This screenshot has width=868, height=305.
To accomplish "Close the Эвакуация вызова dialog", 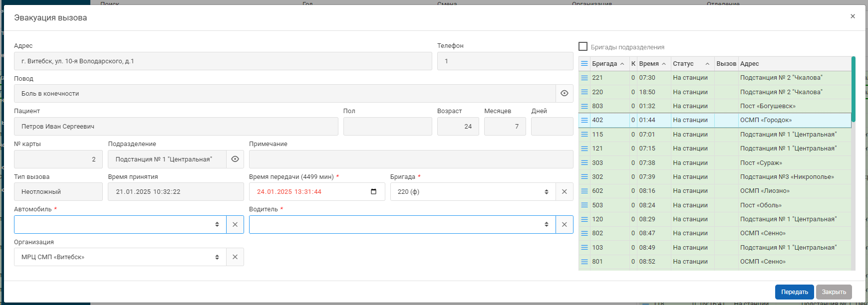I will coord(853,16).
